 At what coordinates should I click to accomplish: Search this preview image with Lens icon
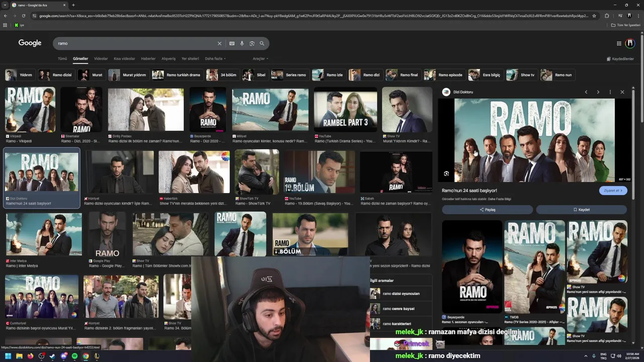click(446, 173)
